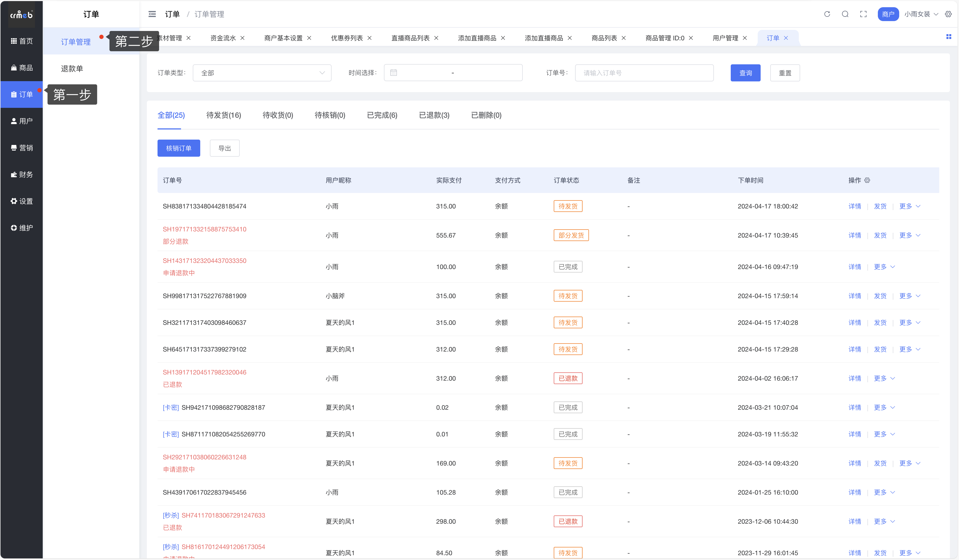Switch to the 商品列表 page tab
The width and height of the screenshot is (959, 560).
[x=604, y=38]
